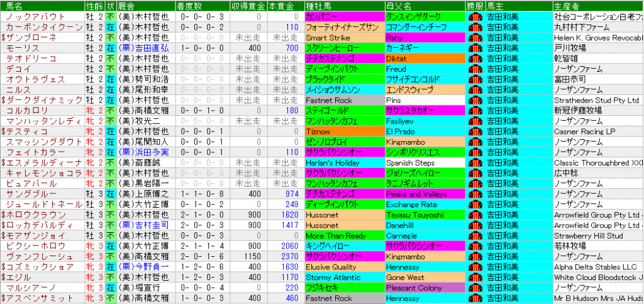Open the silks icon for ヴァンフレーシュ
The width and height of the screenshot is (644, 304).
475,256
